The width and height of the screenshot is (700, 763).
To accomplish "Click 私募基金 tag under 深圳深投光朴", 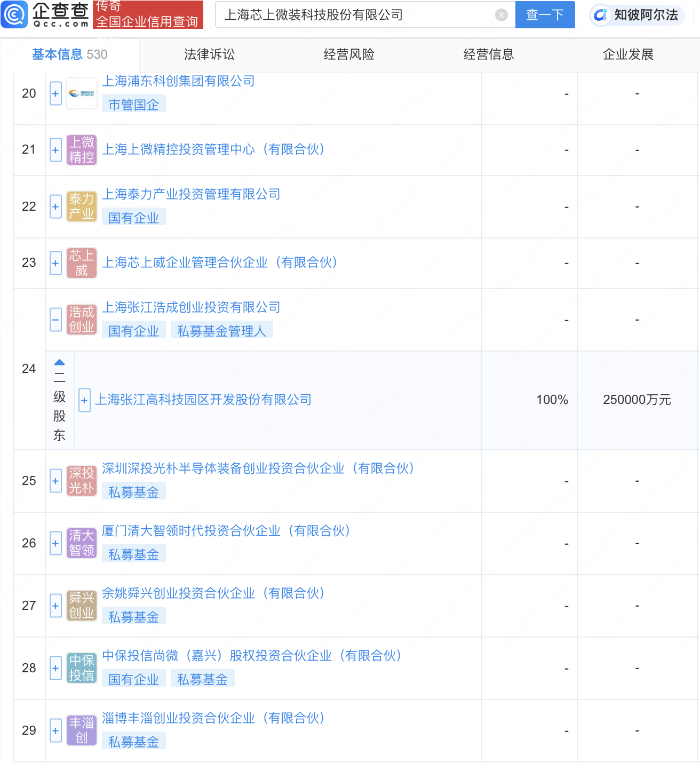I will click(134, 492).
